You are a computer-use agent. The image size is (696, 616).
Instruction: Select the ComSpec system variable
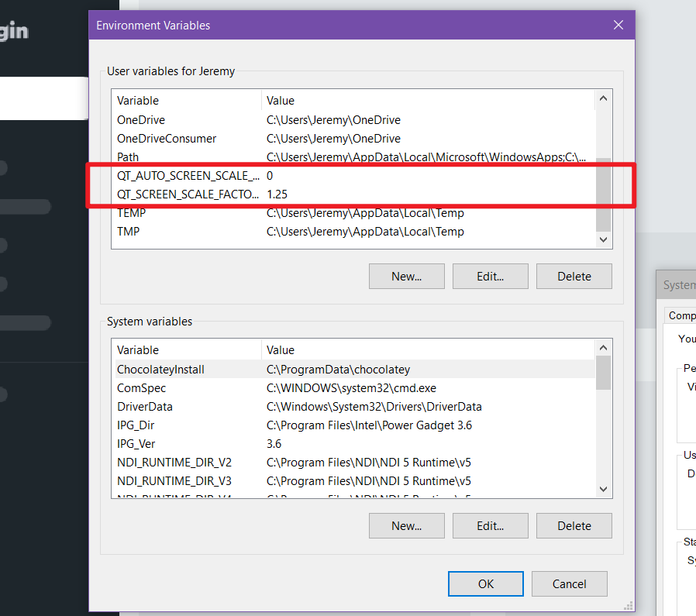tap(355, 388)
